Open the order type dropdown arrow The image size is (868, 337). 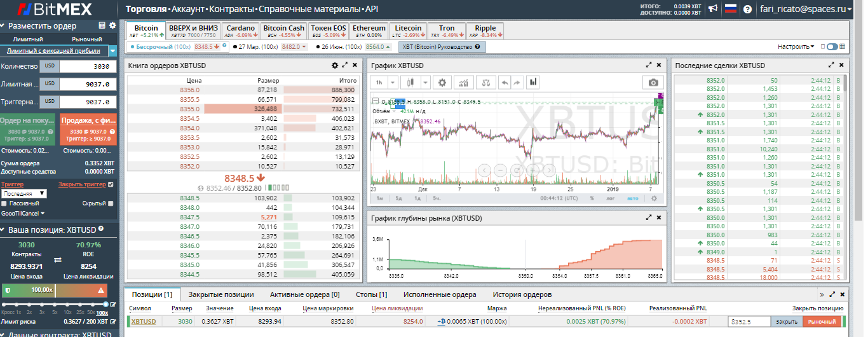(112, 51)
